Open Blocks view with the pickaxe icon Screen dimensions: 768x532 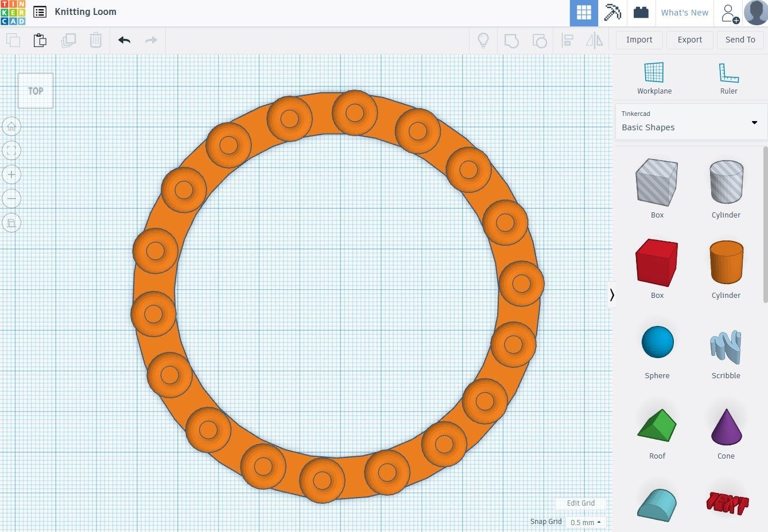612,12
